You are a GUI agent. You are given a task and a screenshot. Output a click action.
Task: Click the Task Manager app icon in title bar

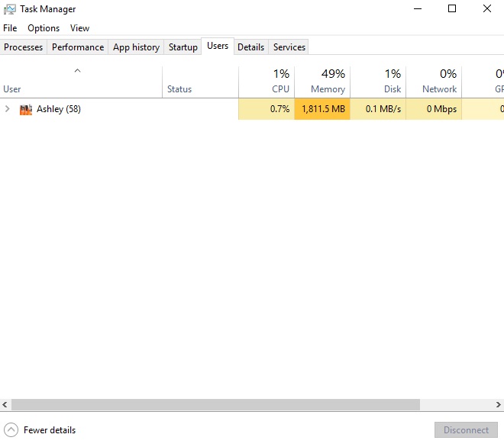[x=10, y=9]
